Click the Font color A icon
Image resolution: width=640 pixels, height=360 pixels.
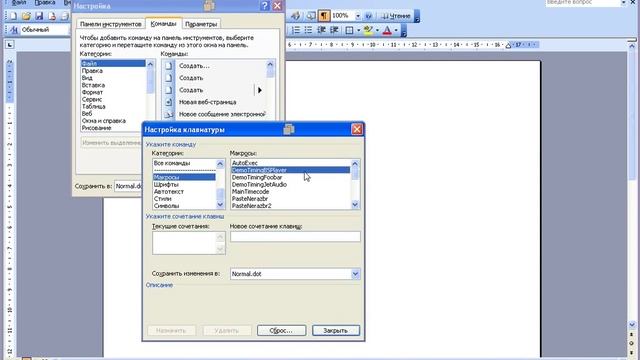pyautogui.click(x=387, y=30)
